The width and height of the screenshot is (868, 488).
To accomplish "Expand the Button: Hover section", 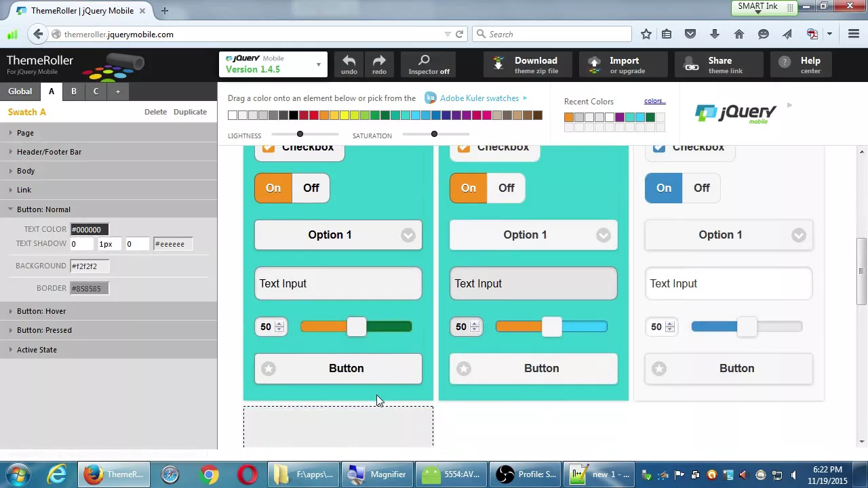I will [x=108, y=311].
